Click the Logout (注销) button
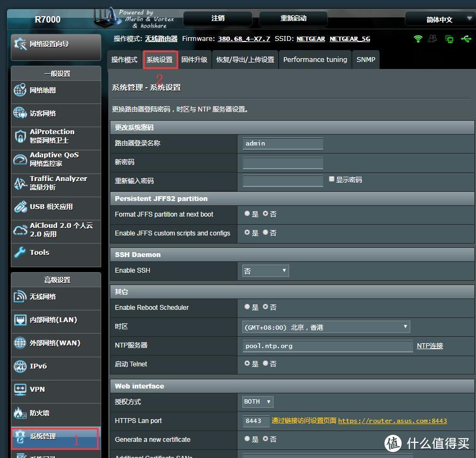The image size is (476, 458). tap(218, 18)
